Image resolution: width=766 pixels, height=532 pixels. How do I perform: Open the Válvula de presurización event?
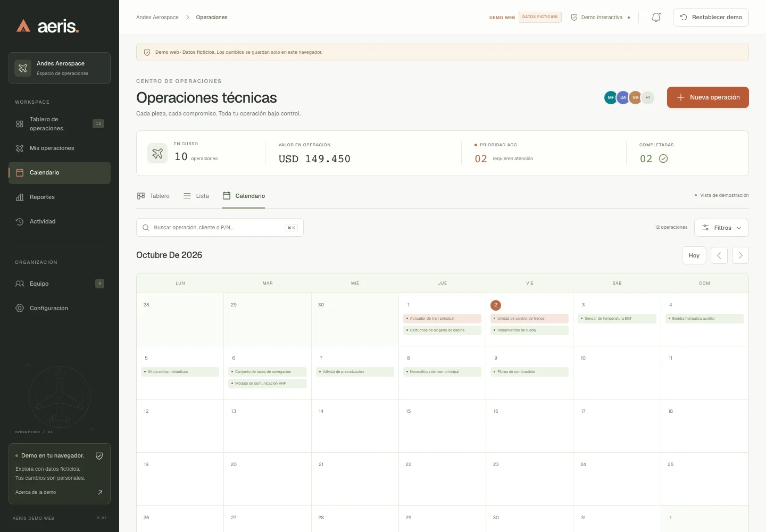355,372
